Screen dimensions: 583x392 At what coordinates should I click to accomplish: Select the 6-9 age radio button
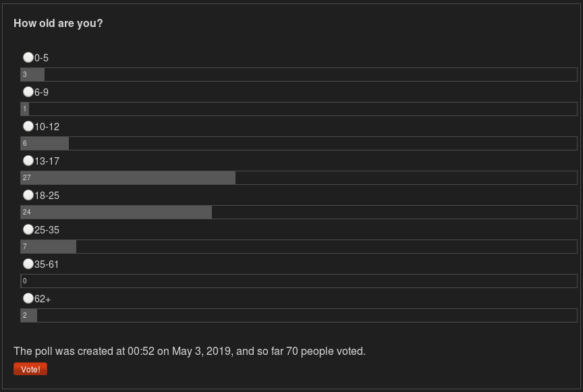28,92
